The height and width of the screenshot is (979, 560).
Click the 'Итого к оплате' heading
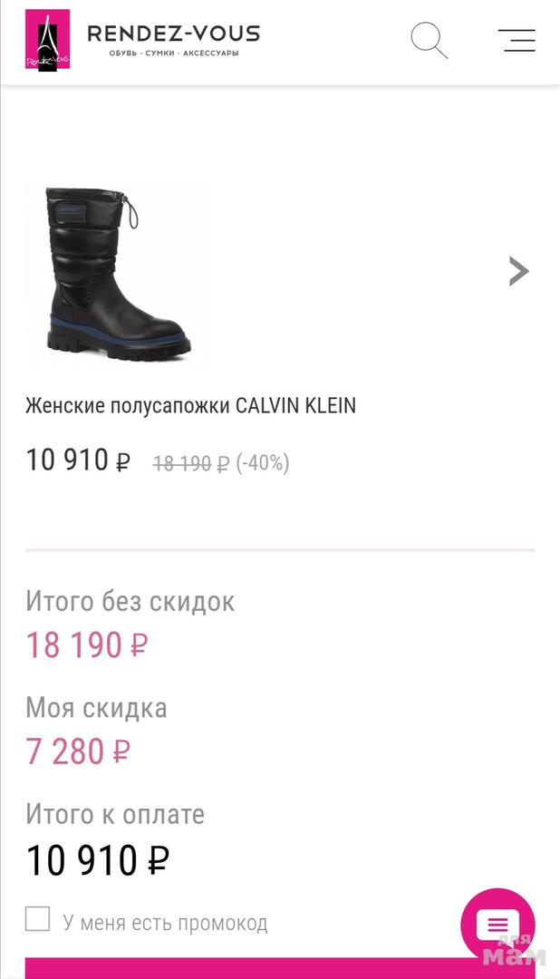tap(115, 815)
